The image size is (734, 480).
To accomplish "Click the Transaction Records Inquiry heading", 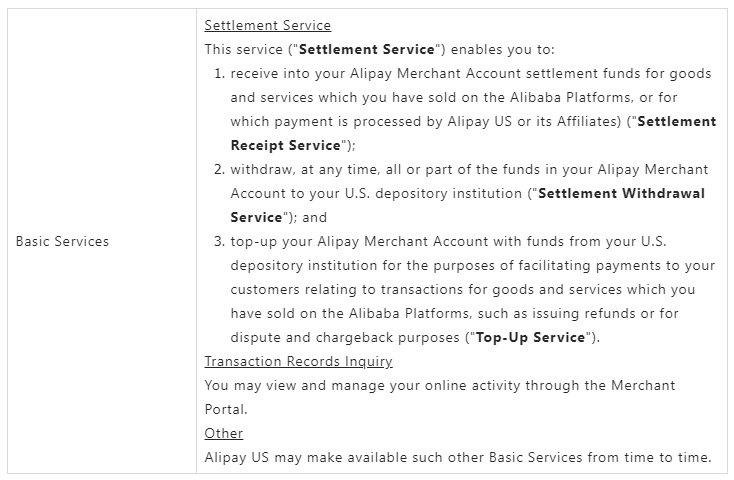I will coord(298,361).
